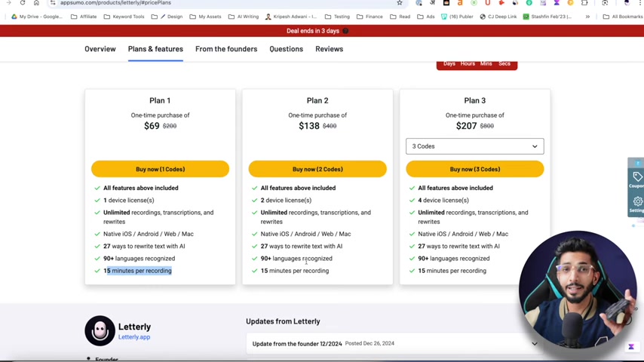This screenshot has height=362, width=644.
Task: Click Buy now (2 Codes) button
Action: coord(317,169)
